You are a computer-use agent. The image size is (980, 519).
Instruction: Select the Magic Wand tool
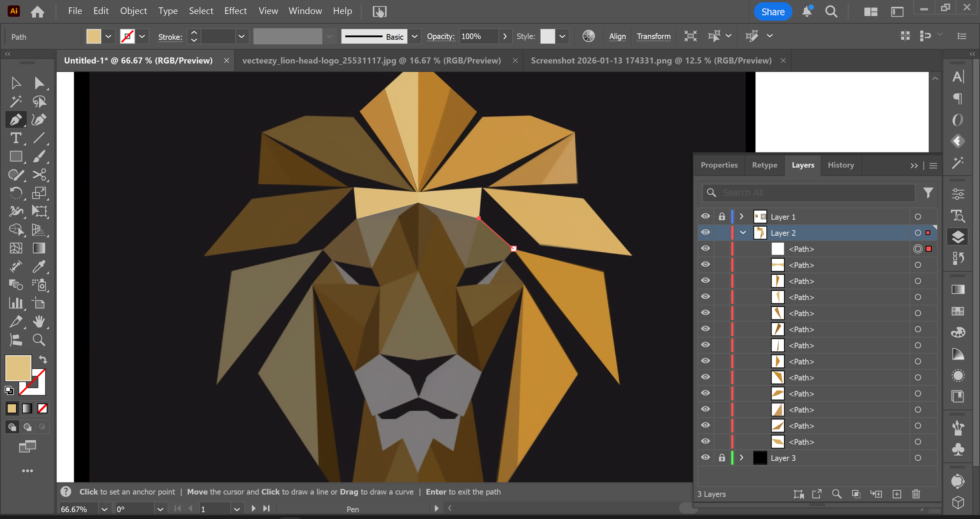point(16,102)
